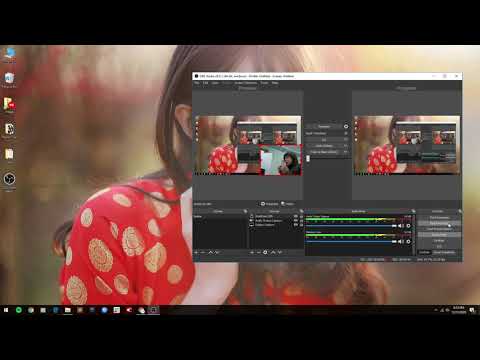Open the Windows Start menu
The width and height of the screenshot is (480, 360).
tap(6, 310)
